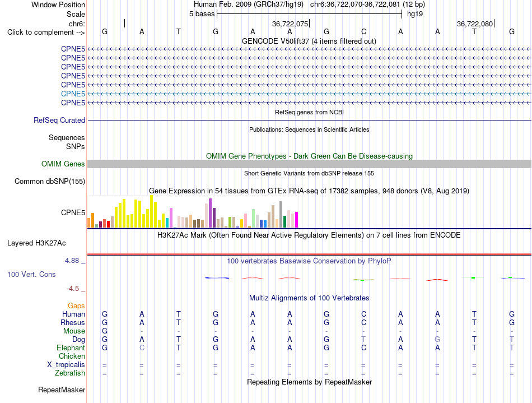The height and width of the screenshot is (403, 532).
Task: Click the 'Click to complement -->' label
Action: tap(46, 33)
